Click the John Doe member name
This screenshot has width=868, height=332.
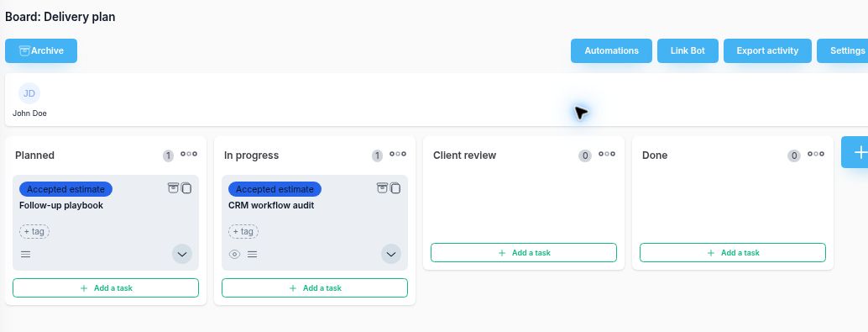point(29,113)
